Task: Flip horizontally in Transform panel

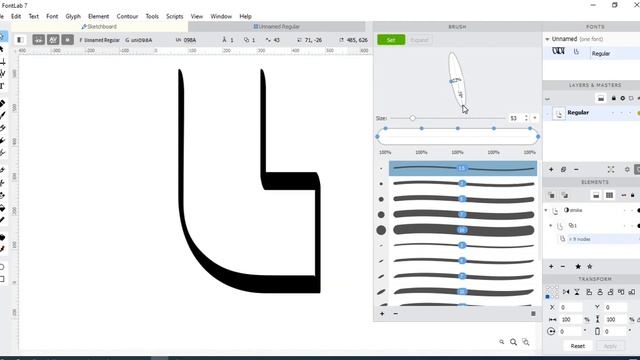Action: (566, 292)
